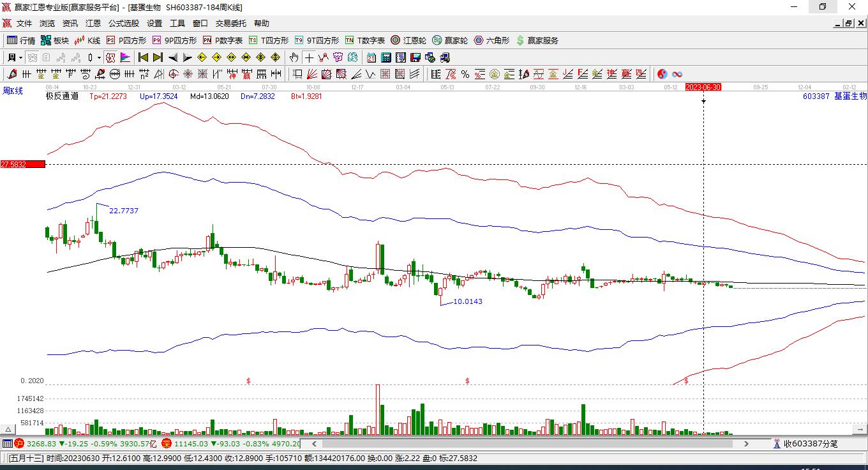
Task: Expand the candlestick style dropdown arrow
Action: pos(99,57)
